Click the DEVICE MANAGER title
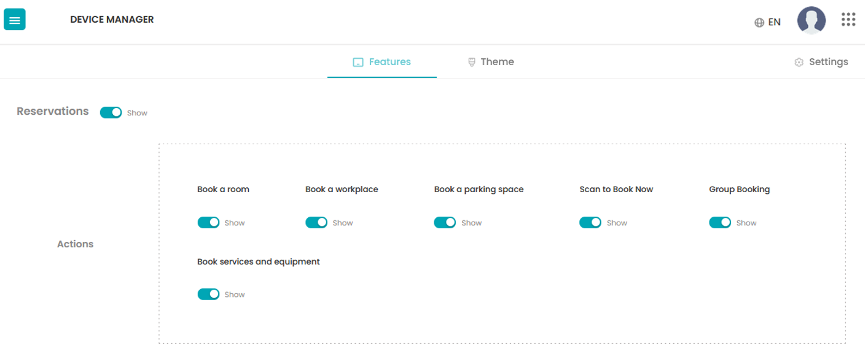The width and height of the screenshot is (868, 348). (x=112, y=20)
